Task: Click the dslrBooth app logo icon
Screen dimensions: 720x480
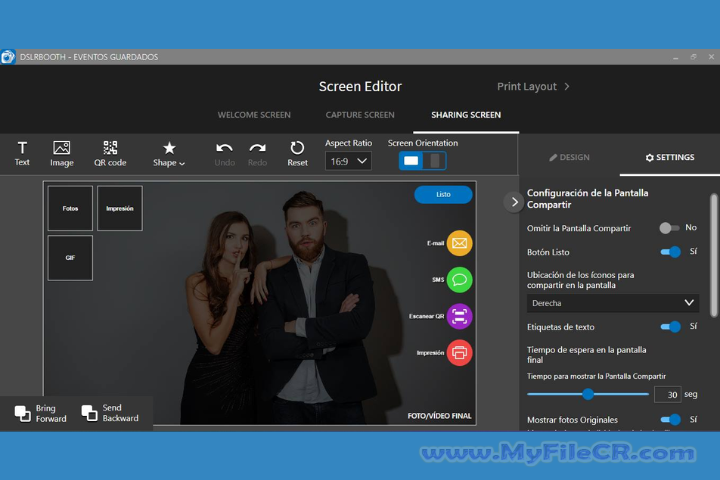Action: [x=8, y=57]
